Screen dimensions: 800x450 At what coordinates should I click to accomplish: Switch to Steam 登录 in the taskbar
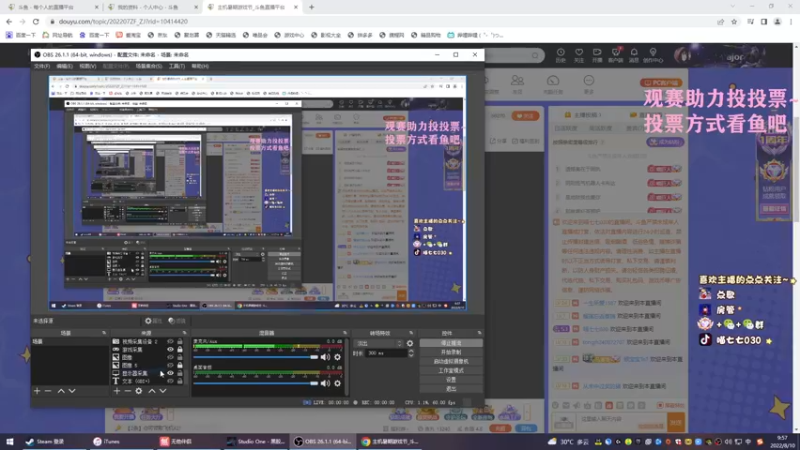(45, 442)
